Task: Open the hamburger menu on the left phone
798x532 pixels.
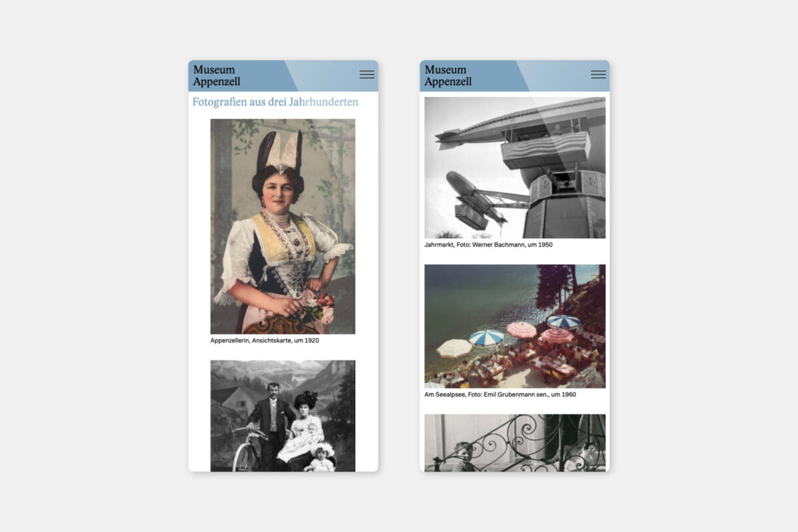Action: tap(367, 74)
